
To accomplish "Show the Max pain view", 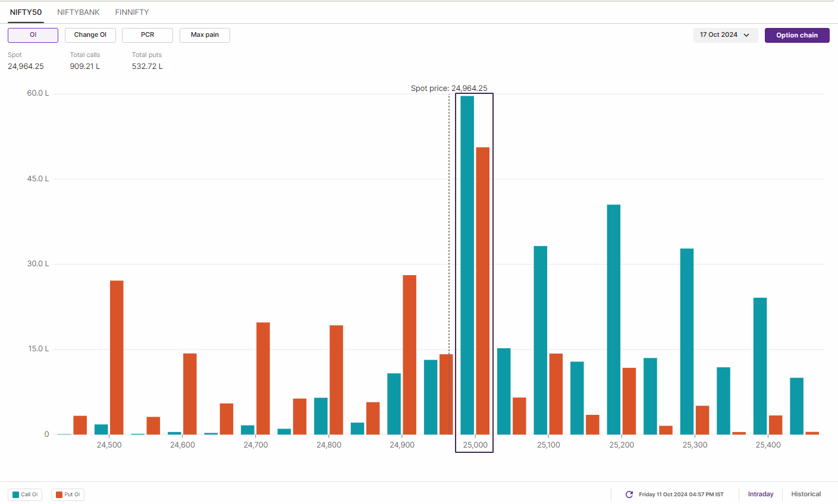I will coord(205,35).
